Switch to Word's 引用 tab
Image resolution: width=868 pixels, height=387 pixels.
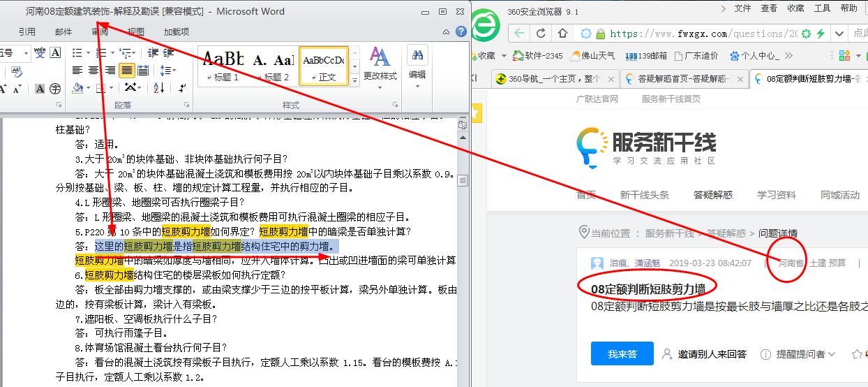click(x=27, y=32)
